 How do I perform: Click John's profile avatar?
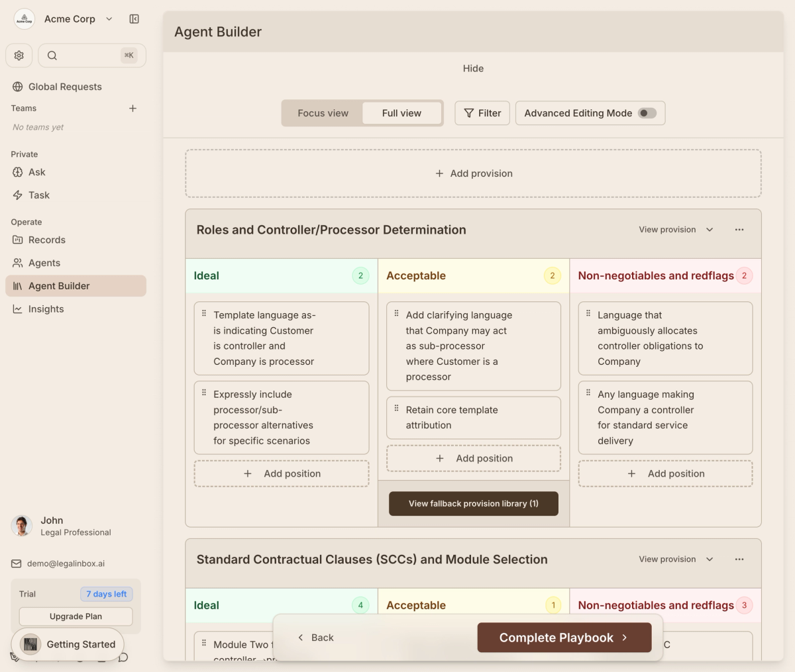click(22, 526)
